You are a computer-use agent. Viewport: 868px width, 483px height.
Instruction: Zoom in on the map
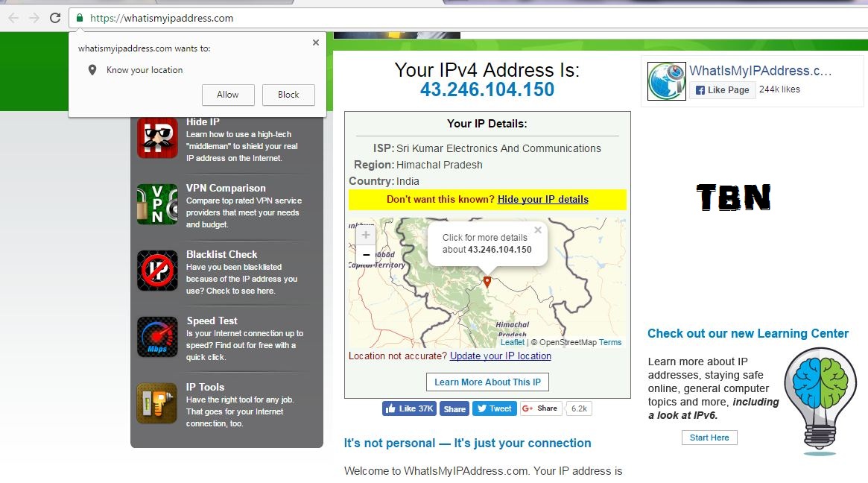pos(366,235)
